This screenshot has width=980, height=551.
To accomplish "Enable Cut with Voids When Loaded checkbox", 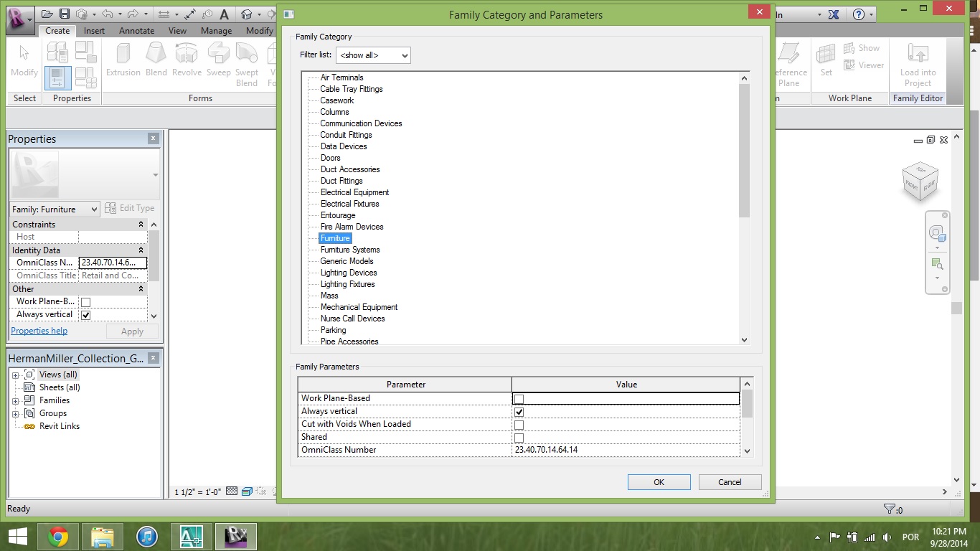I will (x=519, y=425).
